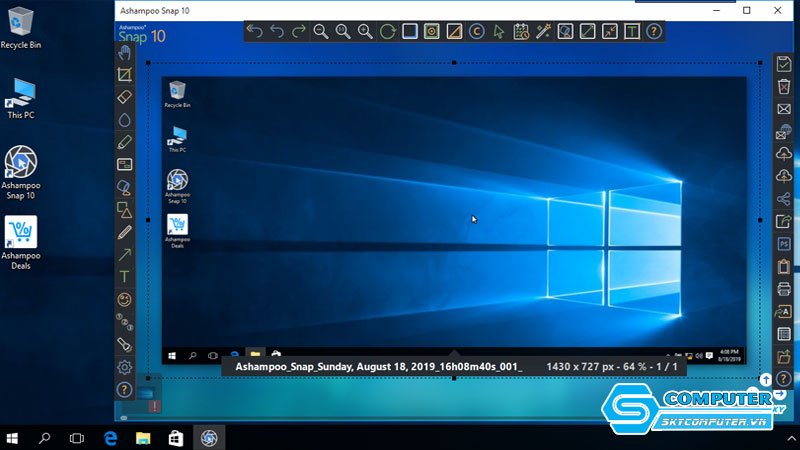This screenshot has height=450, width=800.
Task: Pick the Blur droplet tool
Action: tap(125, 119)
